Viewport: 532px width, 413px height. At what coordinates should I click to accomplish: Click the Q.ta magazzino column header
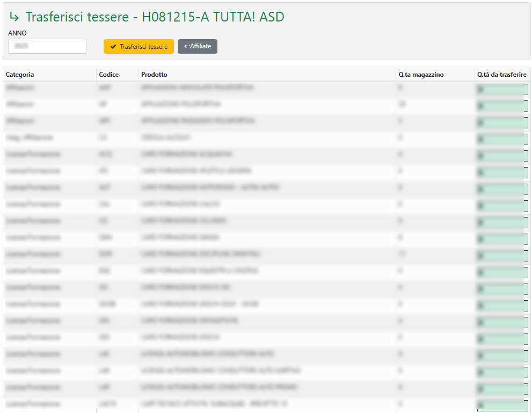[421, 75]
